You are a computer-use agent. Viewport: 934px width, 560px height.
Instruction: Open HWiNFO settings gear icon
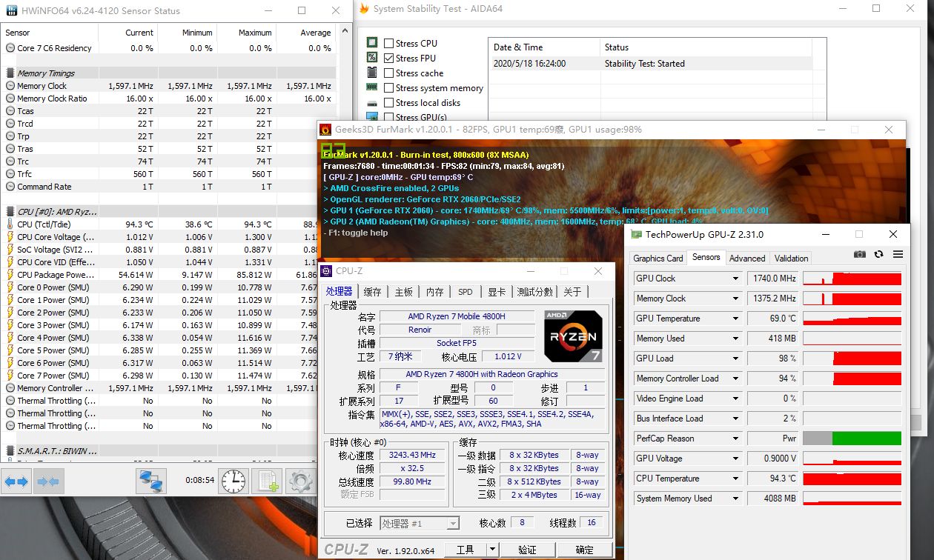coord(301,481)
